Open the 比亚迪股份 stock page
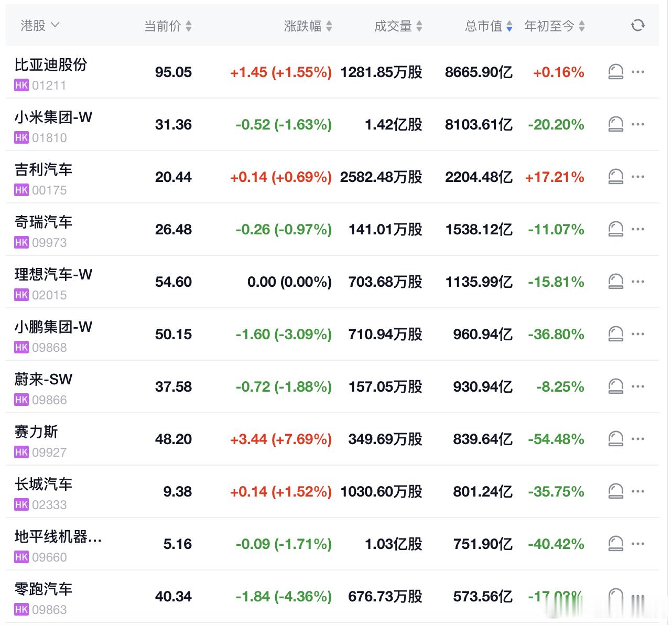 pyautogui.click(x=51, y=64)
